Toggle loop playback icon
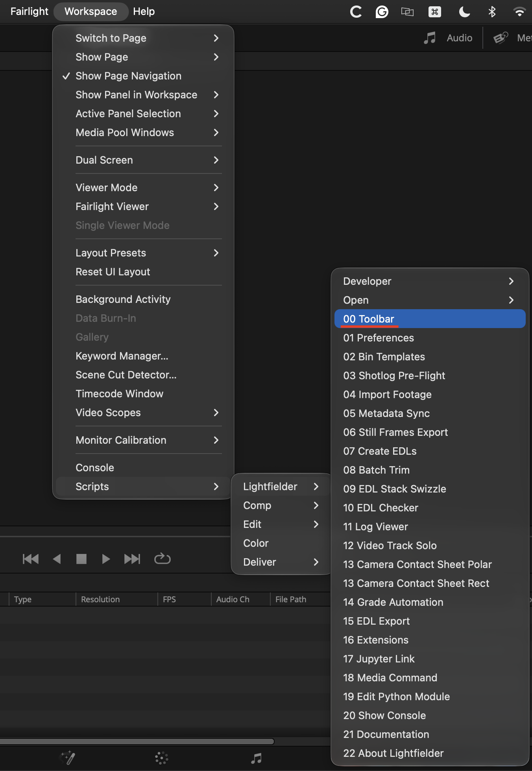 (x=162, y=559)
